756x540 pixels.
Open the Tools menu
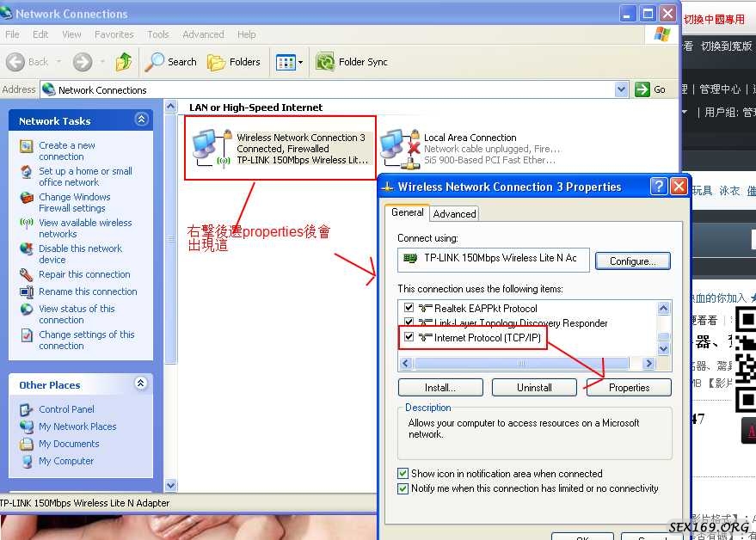[x=158, y=34]
